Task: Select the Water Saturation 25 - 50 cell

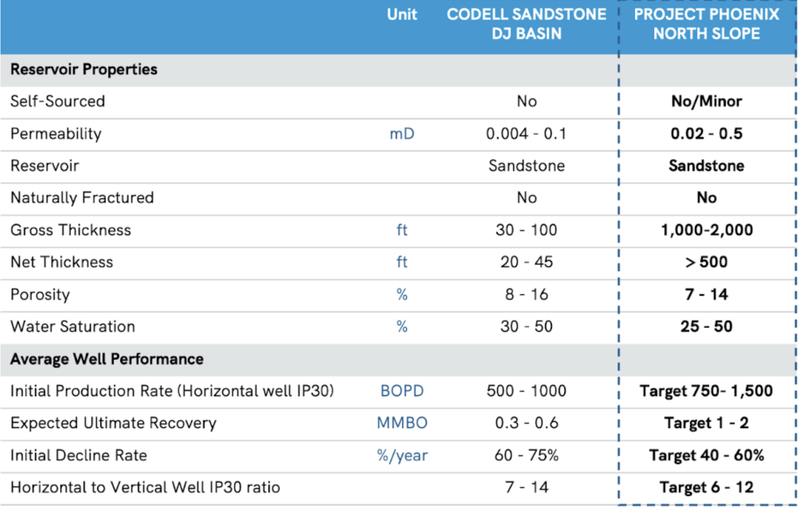Action: point(707,326)
